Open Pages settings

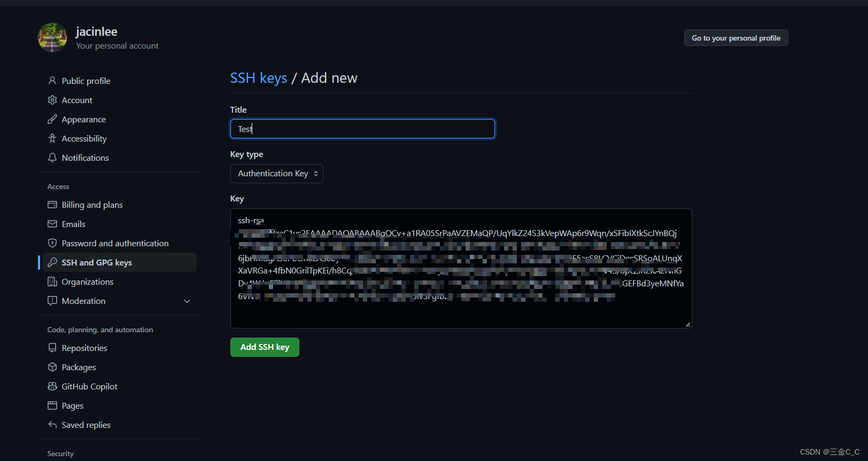73,405
